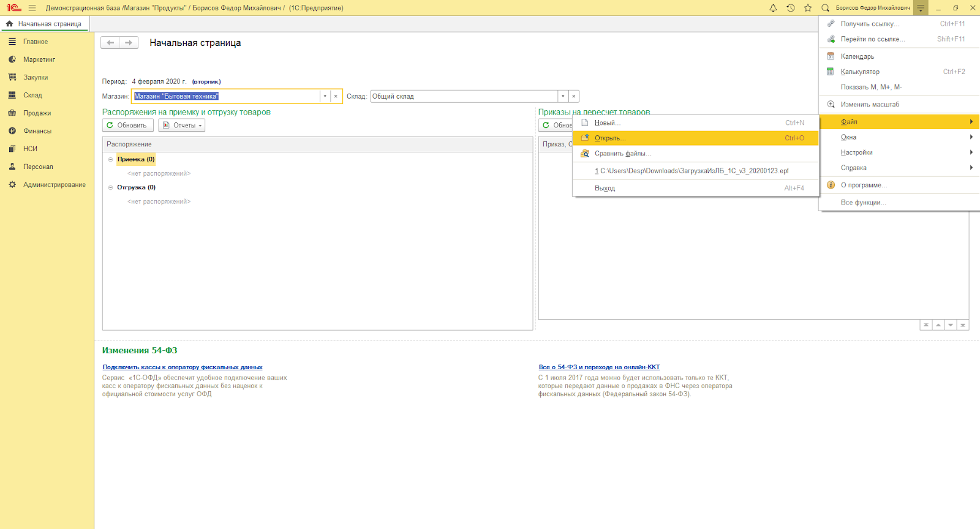Screen dimensions: 980x529
Task: Click the Изменить масштаб zoom icon
Action: pyautogui.click(x=831, y=104)
